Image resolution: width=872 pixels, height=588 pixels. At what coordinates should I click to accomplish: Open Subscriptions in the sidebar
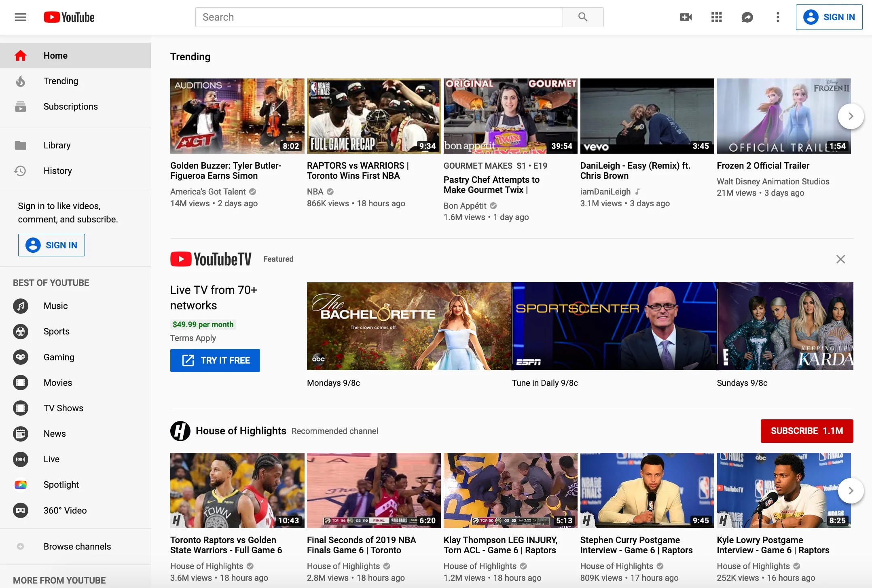click(x=70, y=106)
